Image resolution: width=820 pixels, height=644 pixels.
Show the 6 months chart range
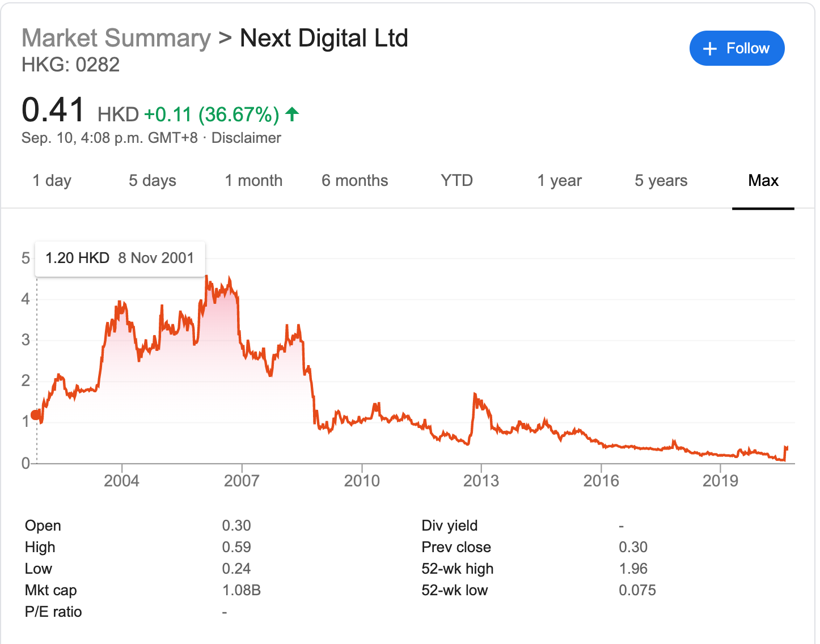coord(354,181)
